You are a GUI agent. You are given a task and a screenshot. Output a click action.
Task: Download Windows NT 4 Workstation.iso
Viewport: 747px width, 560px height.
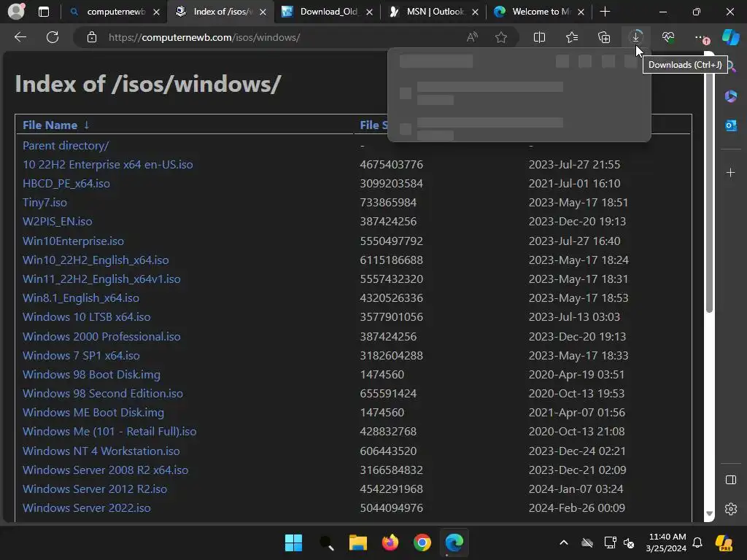point(101,451)
